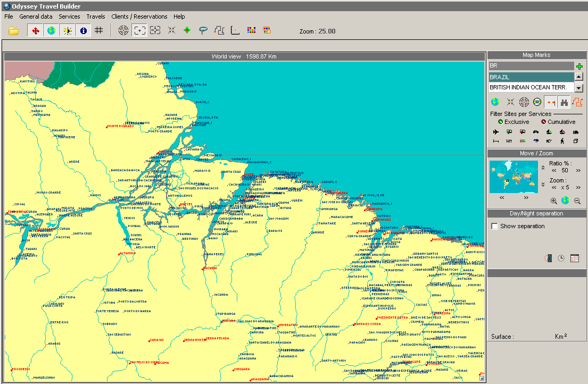Filter sites by airplane service icon

(496, 132)
